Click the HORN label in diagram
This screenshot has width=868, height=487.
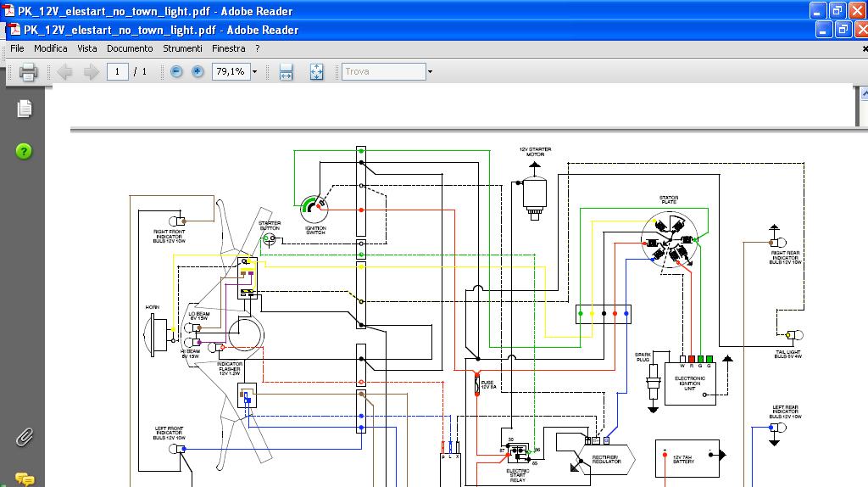coord(153,307)
